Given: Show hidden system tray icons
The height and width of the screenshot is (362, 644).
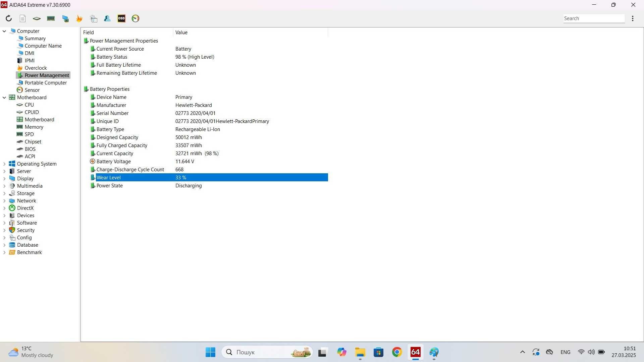Looking at the screenshot, I should tap(522, 352).
